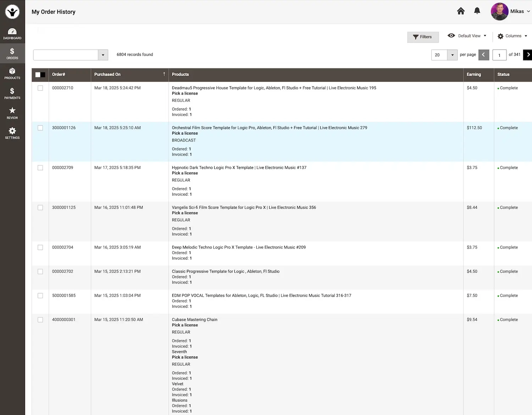Expand the Default View dropdown

(467, 36)
